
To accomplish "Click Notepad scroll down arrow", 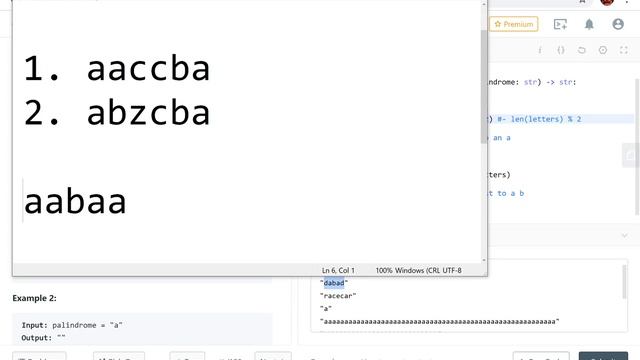I will 484,260.
